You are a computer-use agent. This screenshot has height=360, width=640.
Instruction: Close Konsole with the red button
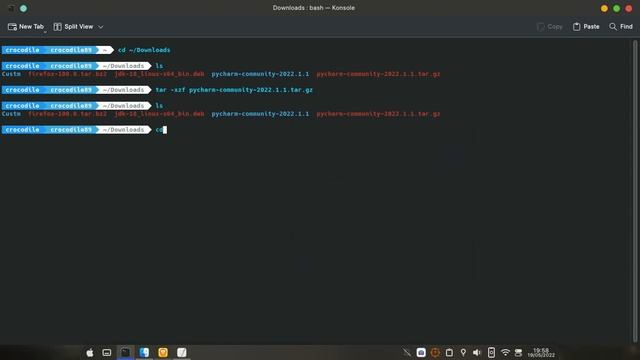629,8
